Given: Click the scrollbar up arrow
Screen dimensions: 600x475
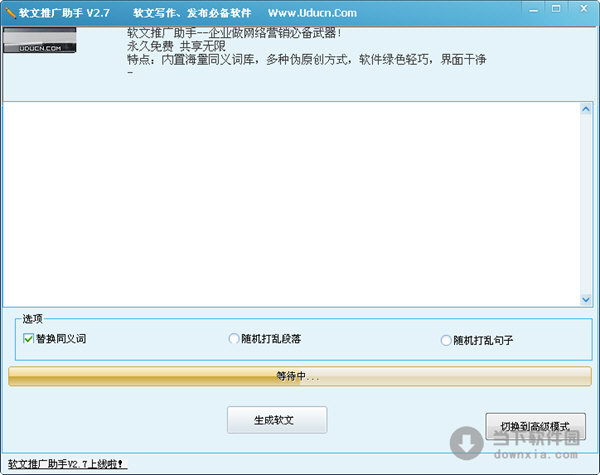Looking at the screenshot, I should tap(586, 109).
